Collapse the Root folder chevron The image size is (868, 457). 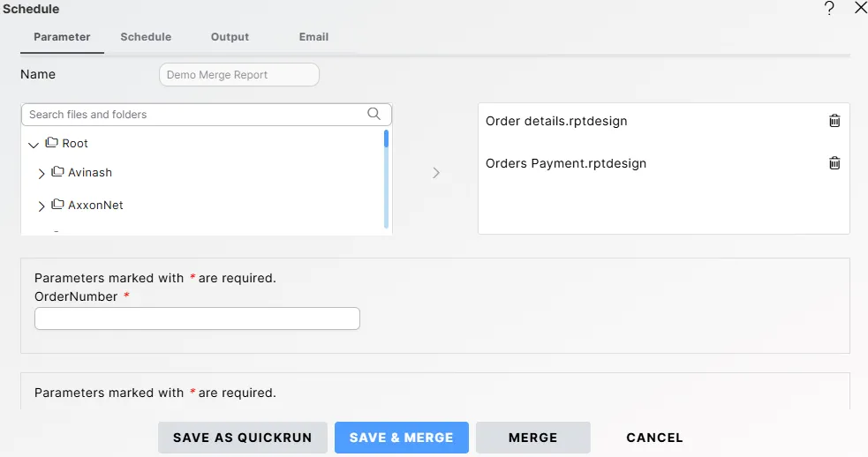click(34, 144)
